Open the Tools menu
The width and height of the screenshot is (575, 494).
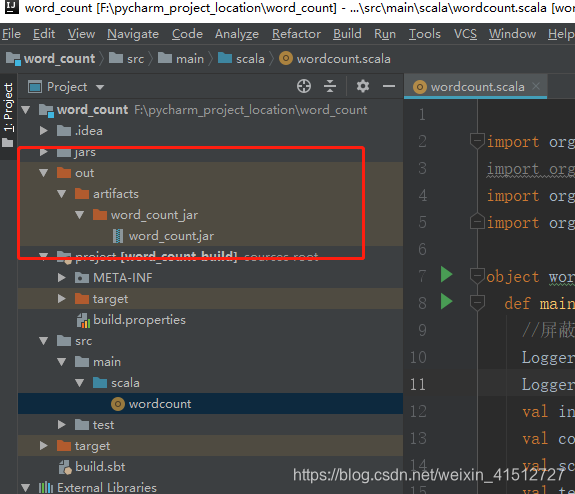(x=425, y=34)
